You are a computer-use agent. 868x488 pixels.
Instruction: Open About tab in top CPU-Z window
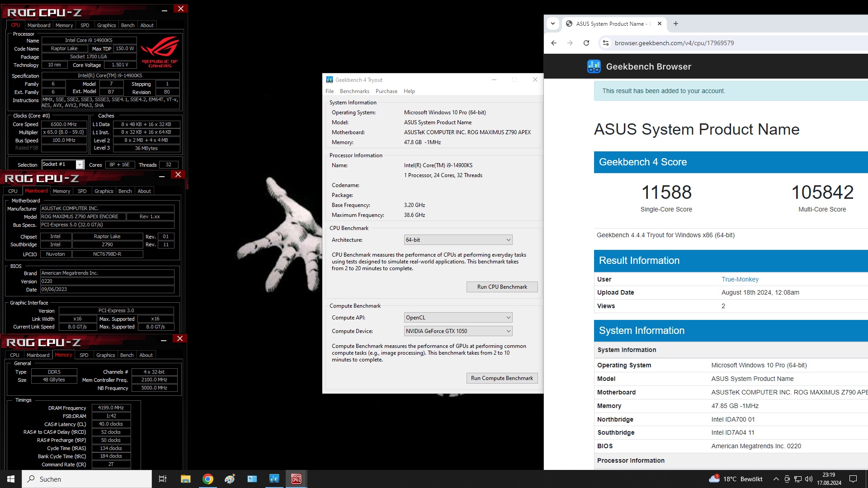tap(147, 25)
